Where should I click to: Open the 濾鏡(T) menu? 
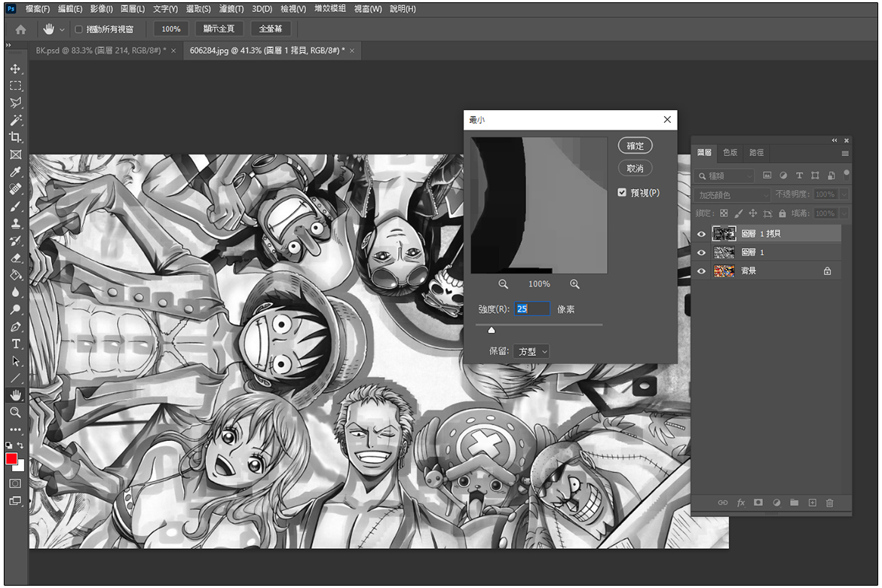(231, 9)
